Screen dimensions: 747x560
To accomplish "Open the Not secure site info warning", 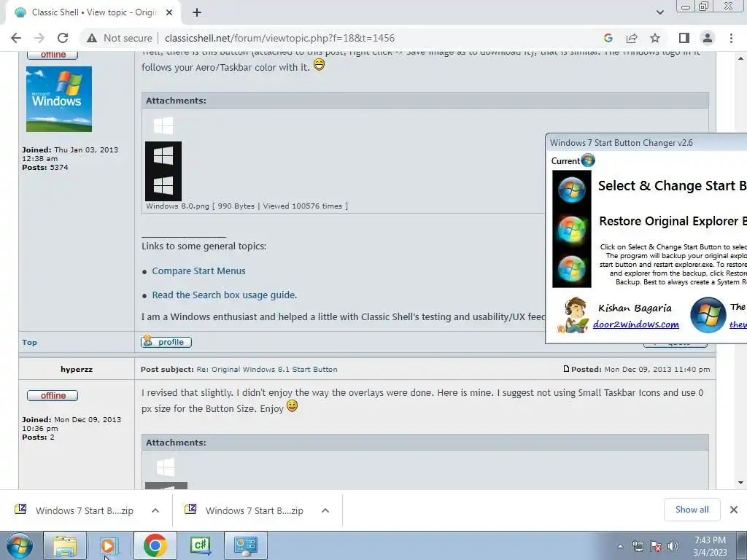I will (120, 38).
